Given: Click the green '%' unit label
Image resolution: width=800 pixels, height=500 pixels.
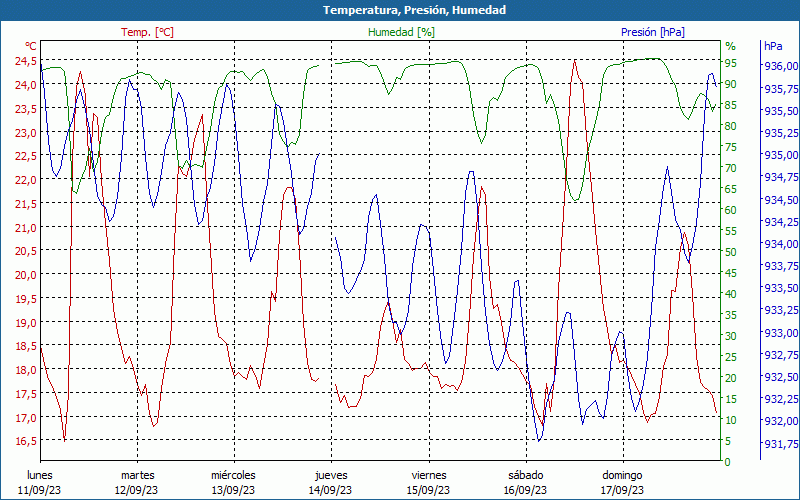Looking at the screenshot, I should click(731, 46).
